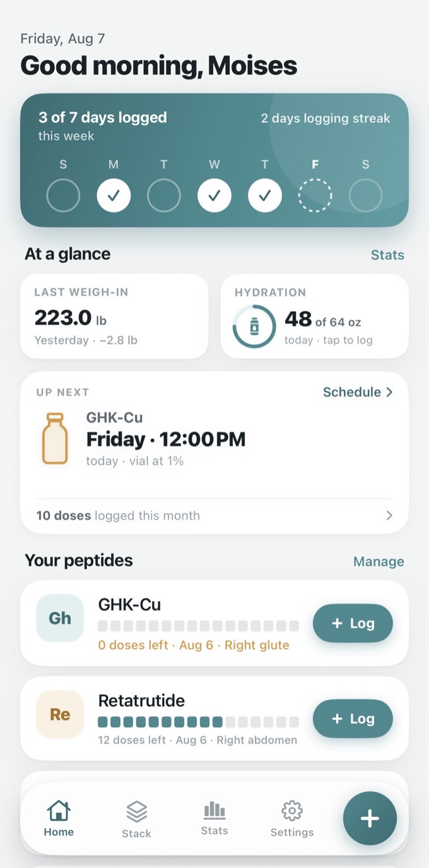Open the Manage peptides link
The width and height of the screenshot is (429, 868).
(379, 562)
